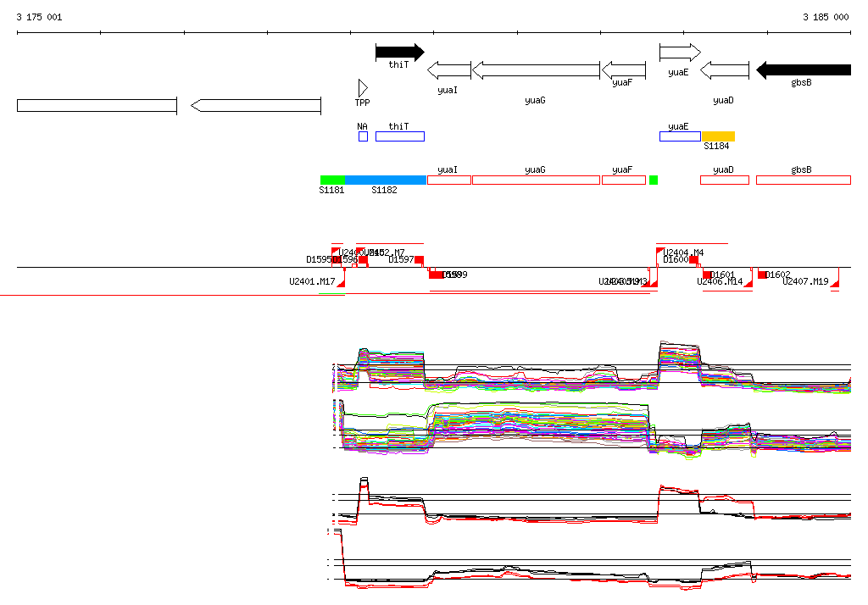The height and width of the screenshot is (605, 868).
Task: Click the yuaF gene arrow
Action: coord(623,70)
